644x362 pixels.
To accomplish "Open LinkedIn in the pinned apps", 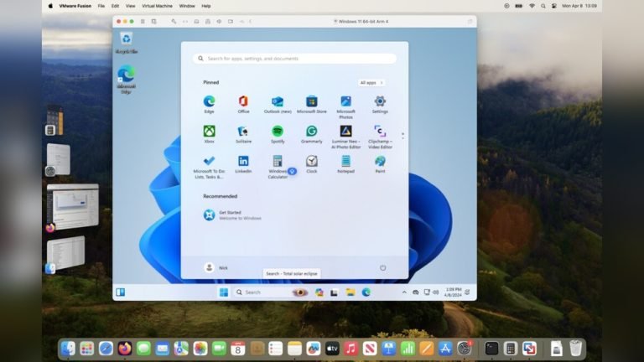I will point(243,163).
